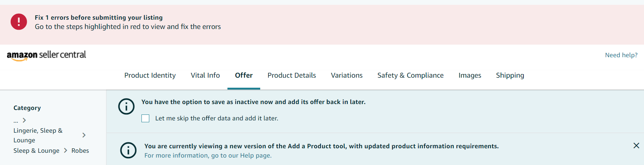Open the Product Identity tab
Image resolution: width=644 pixels, height=165 pixels.
[x=150, y=75]
